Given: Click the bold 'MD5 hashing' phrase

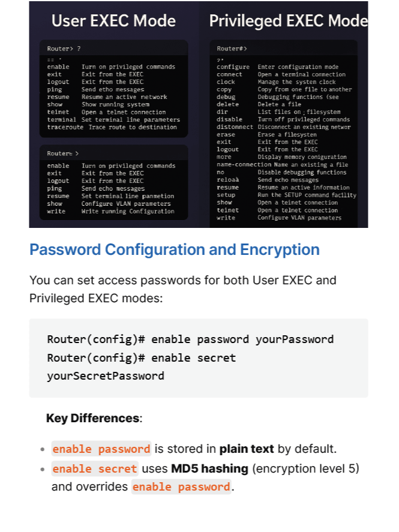Looking at the screenshot, I should point(209,468).
